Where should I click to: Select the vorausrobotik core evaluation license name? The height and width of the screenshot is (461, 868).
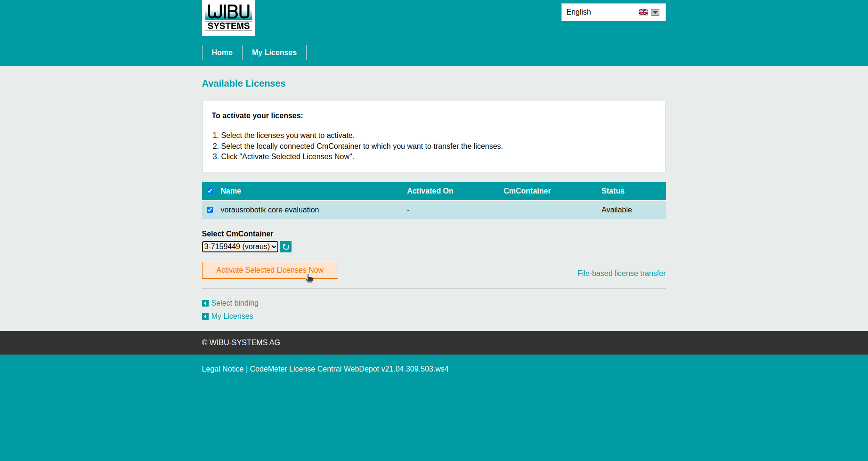(x=269, y=210)
